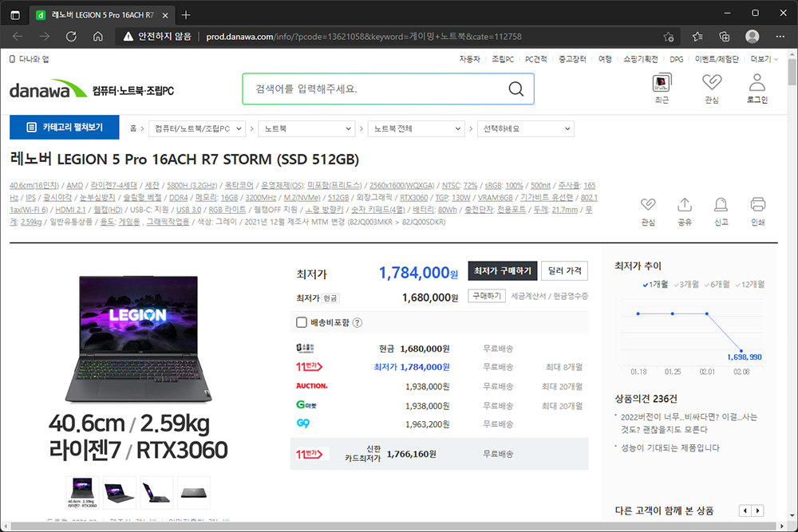Click the main LEGION laptop image
Image resolution: width=798 pixels, height=532 pixels.
coord(138,339)
